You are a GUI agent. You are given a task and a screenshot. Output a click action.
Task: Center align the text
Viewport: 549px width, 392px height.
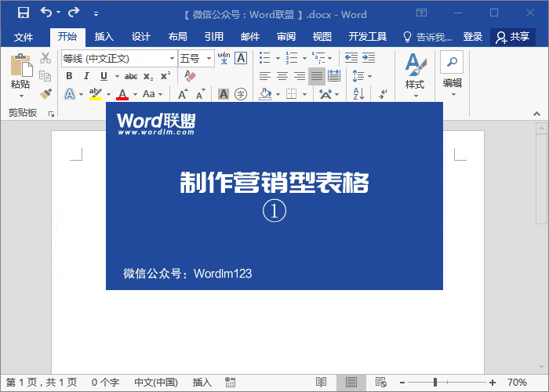(x=282, y=76)
